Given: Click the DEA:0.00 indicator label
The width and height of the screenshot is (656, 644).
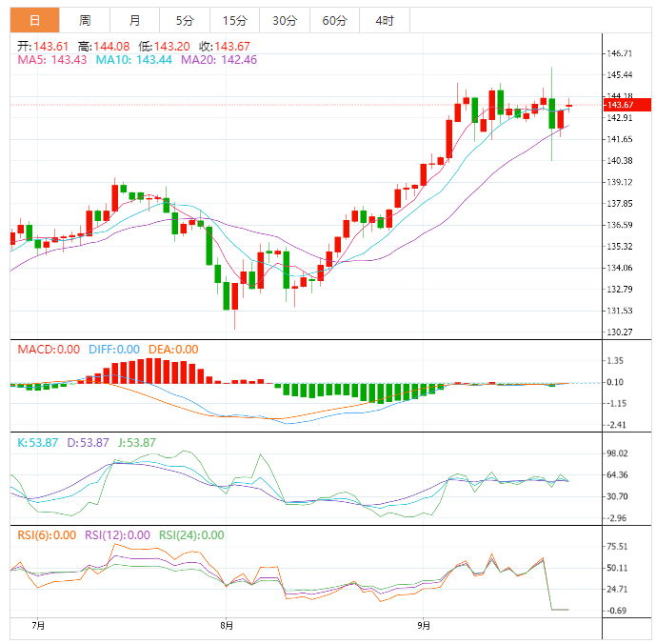Looking at the screenshot, I should [x=173, y=350].
